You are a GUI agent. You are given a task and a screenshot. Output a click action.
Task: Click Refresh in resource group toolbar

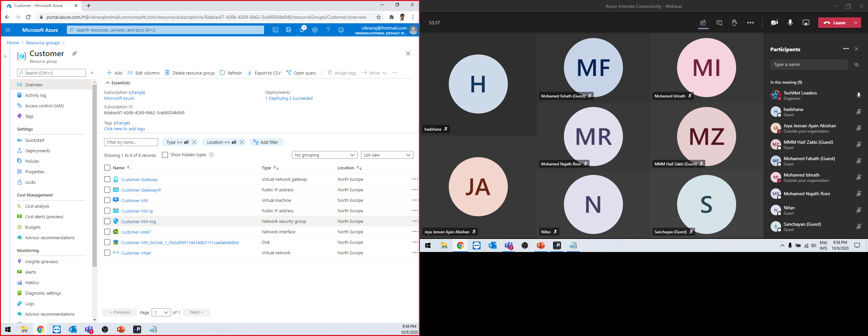(x=231, y=73)
